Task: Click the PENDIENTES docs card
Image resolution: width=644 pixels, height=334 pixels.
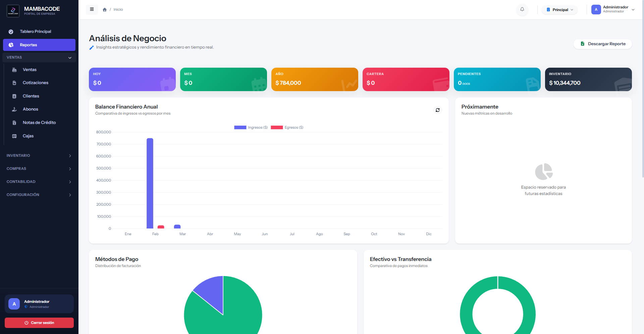Action: click(x=497, y=79)
